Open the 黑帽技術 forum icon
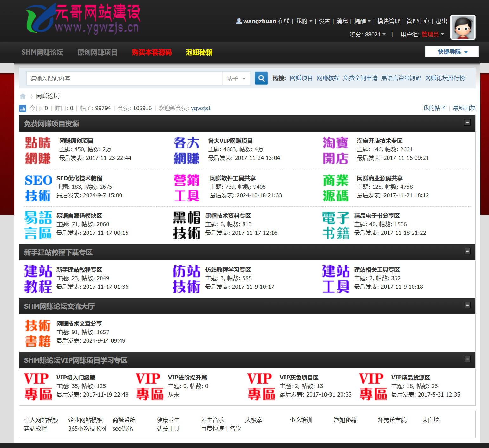The width and height of the screenshot is (489, 448). tap(187, 225)
